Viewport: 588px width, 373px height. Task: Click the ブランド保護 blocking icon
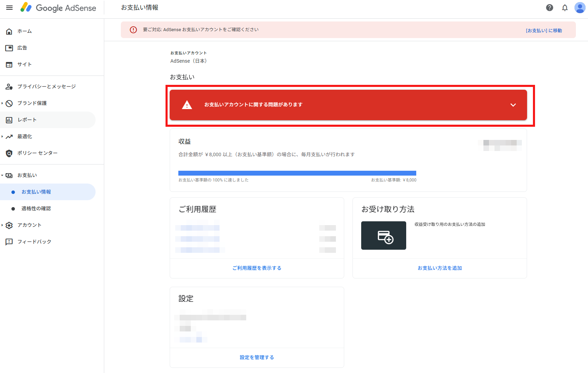pos(9,103)
